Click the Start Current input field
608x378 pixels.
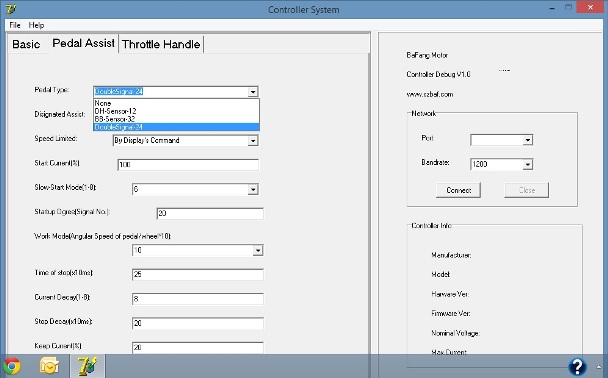click(x=188, y=165)
